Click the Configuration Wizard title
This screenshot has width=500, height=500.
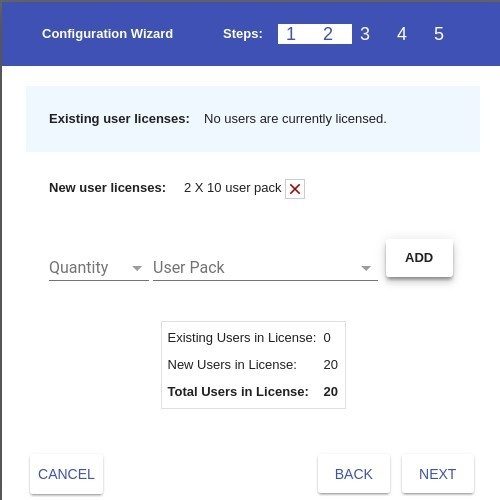click(107, 34)
